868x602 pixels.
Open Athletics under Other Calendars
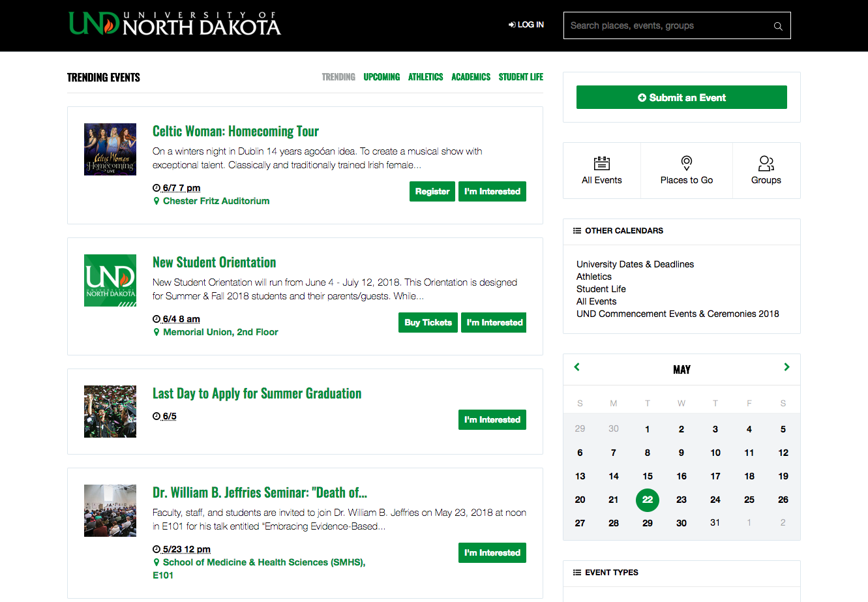594,277
